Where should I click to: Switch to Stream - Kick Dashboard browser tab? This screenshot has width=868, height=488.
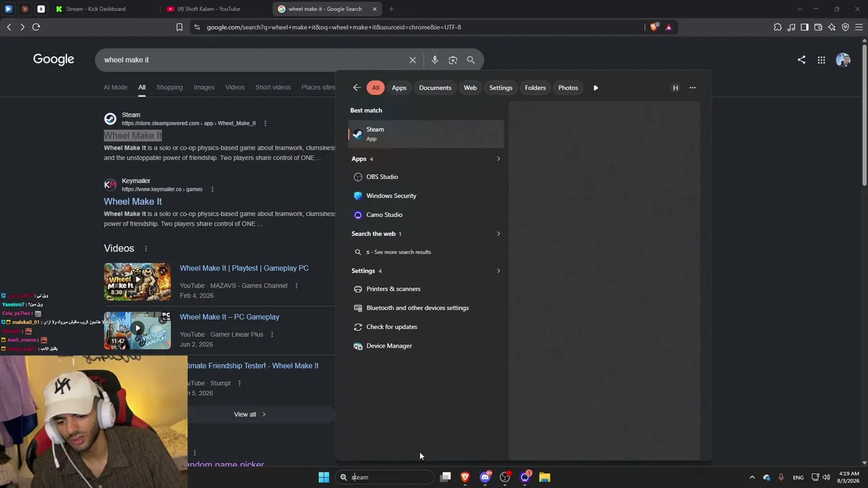click(103, 9)
